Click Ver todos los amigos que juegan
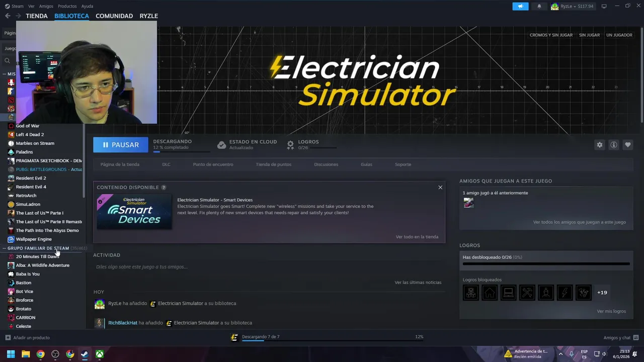Screen dimensions: 644x362 [x=580, y=222]
